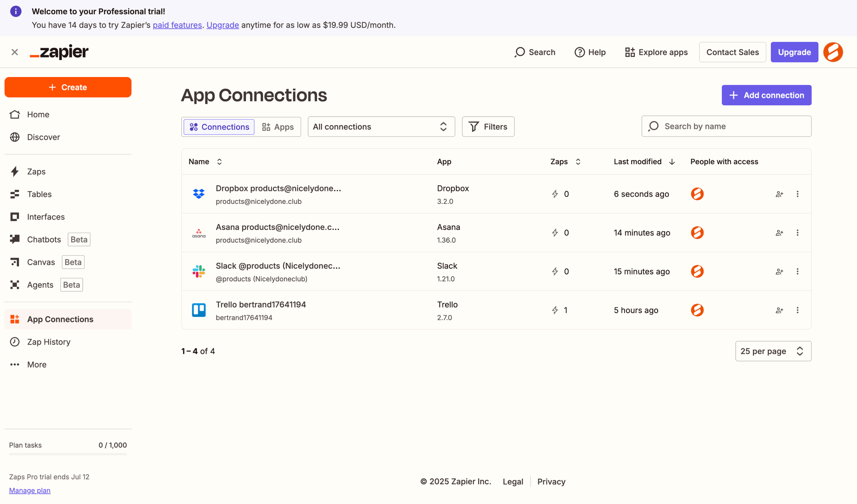Click Contact Sales button
Image resolution: width=857 pixels, height=504 pixels.
[x=732, y=52]
